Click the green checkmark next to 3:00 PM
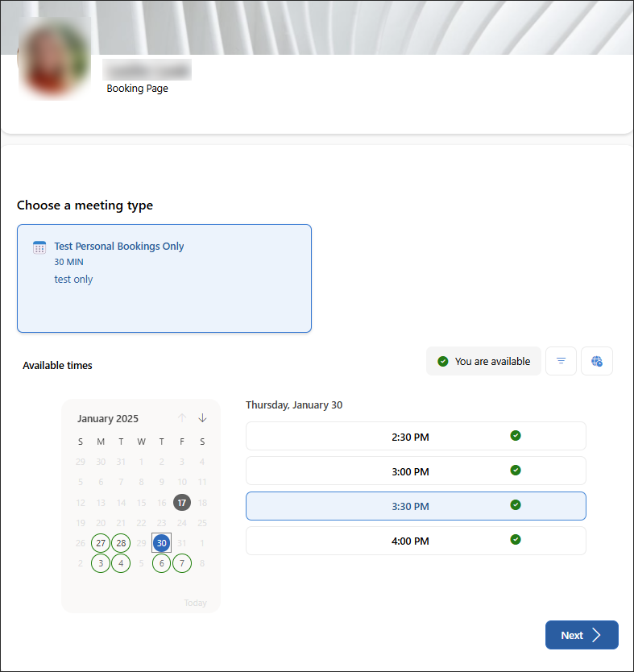Viewport: 634px width, 672px height. (516, 470)
